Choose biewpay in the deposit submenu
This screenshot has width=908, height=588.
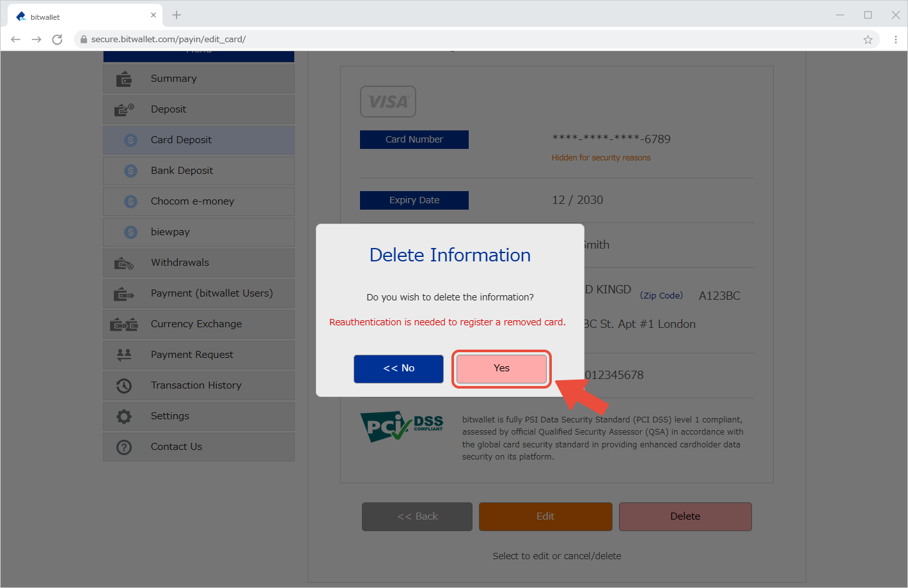(170, 232)
